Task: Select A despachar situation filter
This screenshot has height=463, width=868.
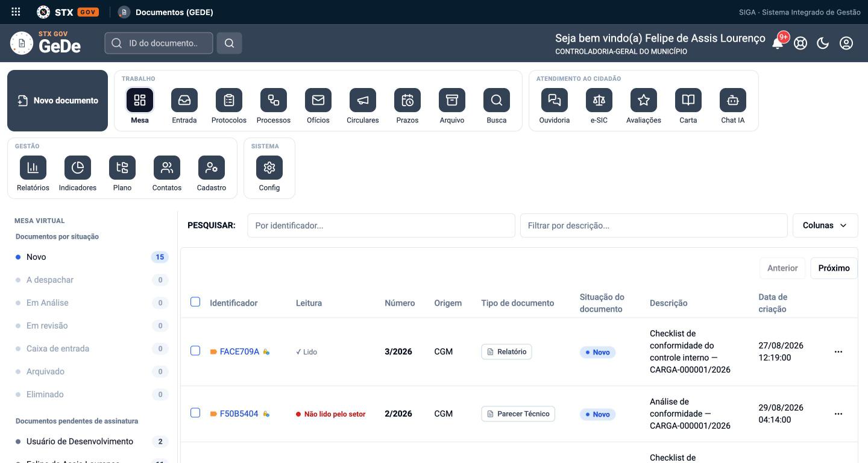Action: [92, 280]
